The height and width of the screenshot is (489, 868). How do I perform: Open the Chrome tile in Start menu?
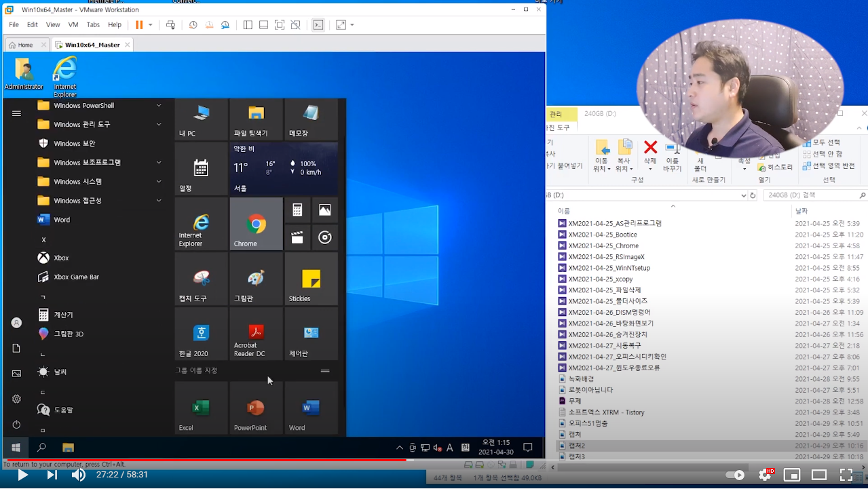click(x=256, y=224)
